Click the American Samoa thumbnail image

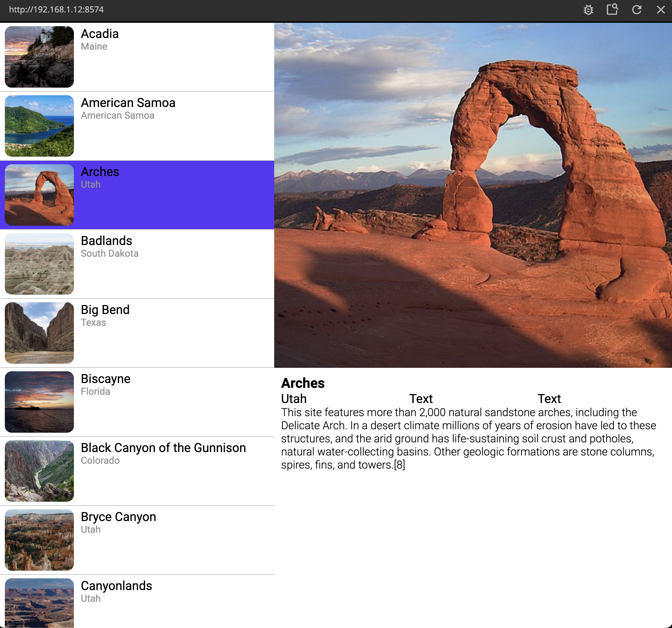point(39,126)
